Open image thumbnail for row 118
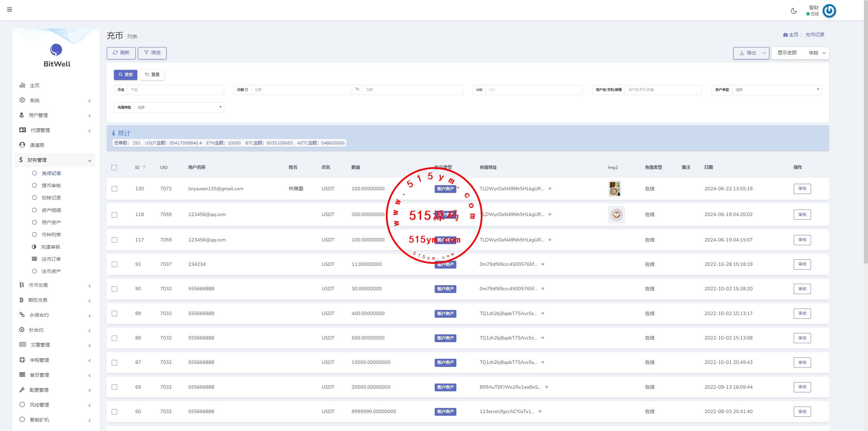Image resolution: width=868 pixels, height=431 pixels. coord(616,214)
